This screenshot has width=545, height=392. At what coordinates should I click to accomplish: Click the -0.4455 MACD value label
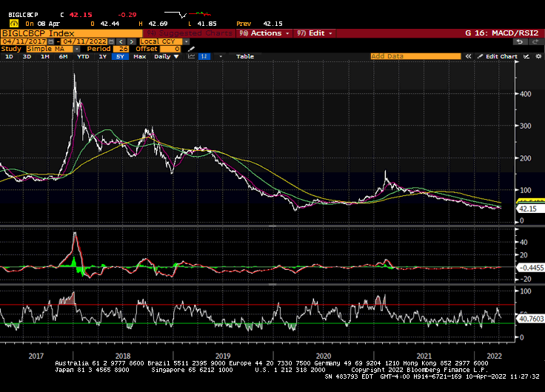[x=530, y=268]
